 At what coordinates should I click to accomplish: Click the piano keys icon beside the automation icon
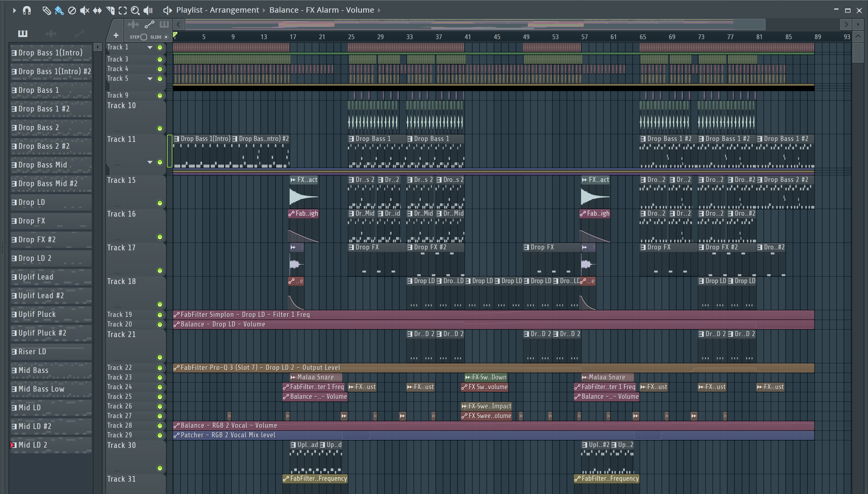point(164,24)
